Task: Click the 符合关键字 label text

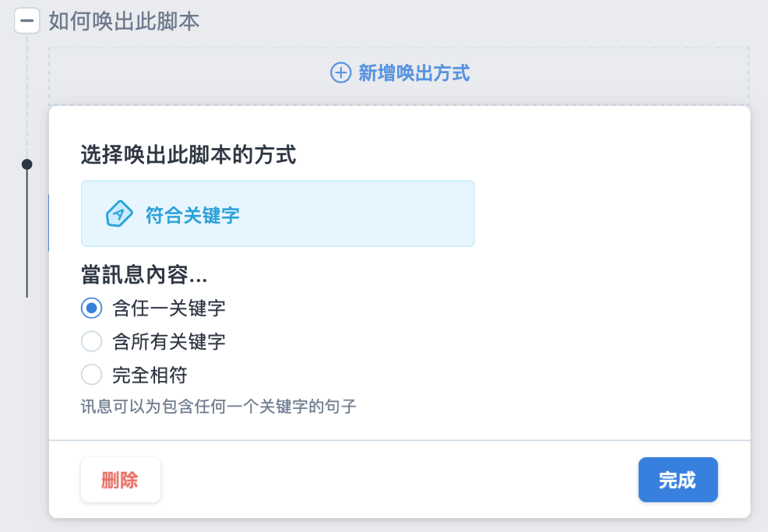Action: [192, 215]
